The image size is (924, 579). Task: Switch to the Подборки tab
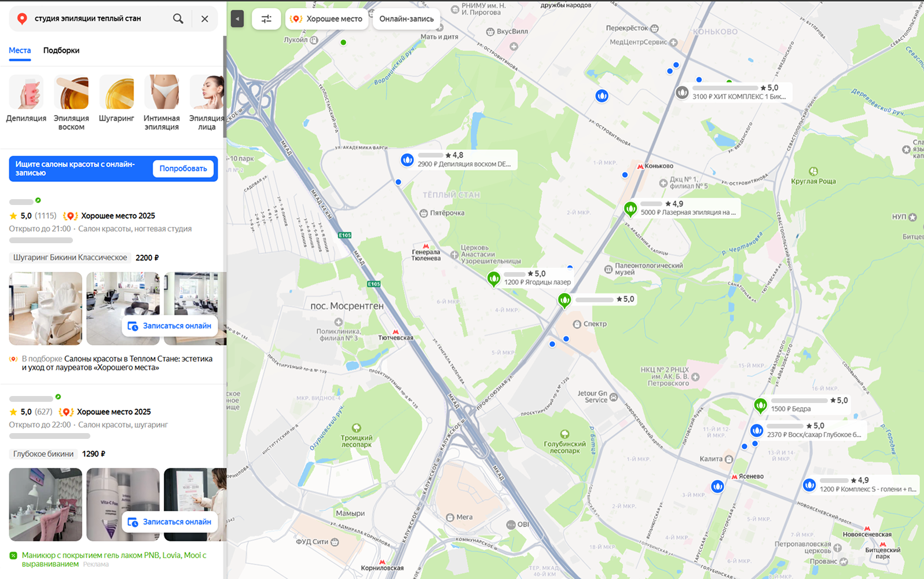61,50
